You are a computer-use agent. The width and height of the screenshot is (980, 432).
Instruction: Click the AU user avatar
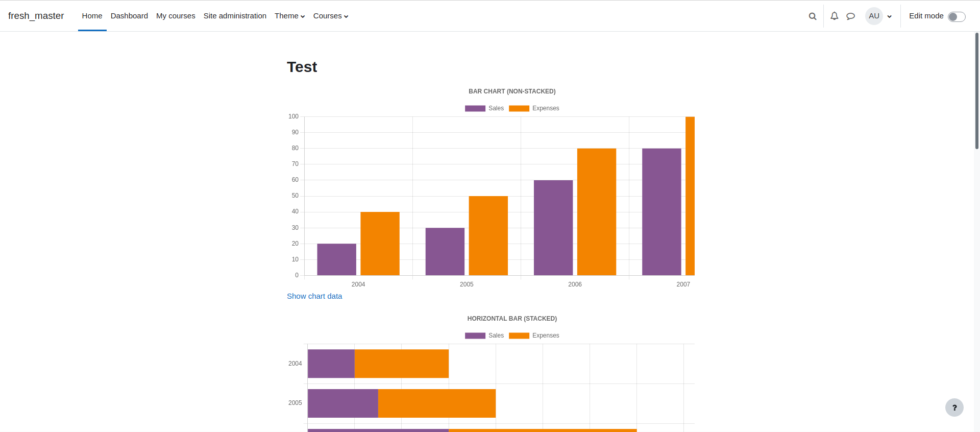(874, 16)
